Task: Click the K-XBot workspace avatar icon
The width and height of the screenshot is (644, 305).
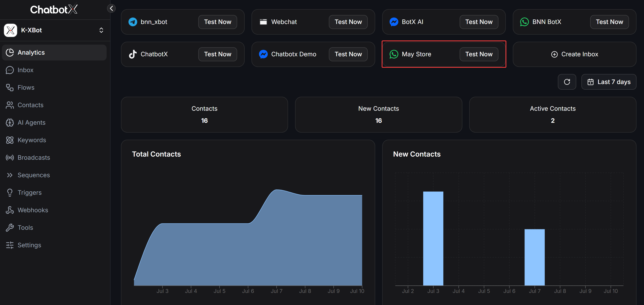Action: click(x=10, y=30)
